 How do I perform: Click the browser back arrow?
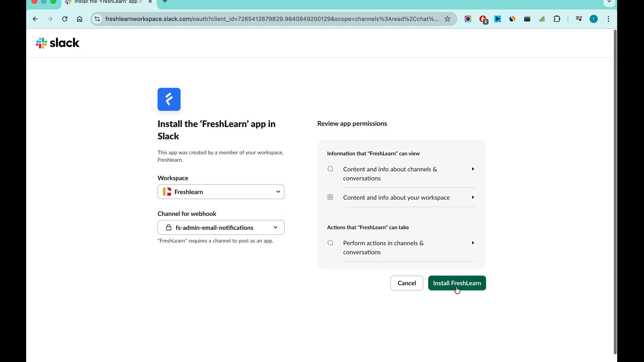pyautogui.click(x=35, y=19)
